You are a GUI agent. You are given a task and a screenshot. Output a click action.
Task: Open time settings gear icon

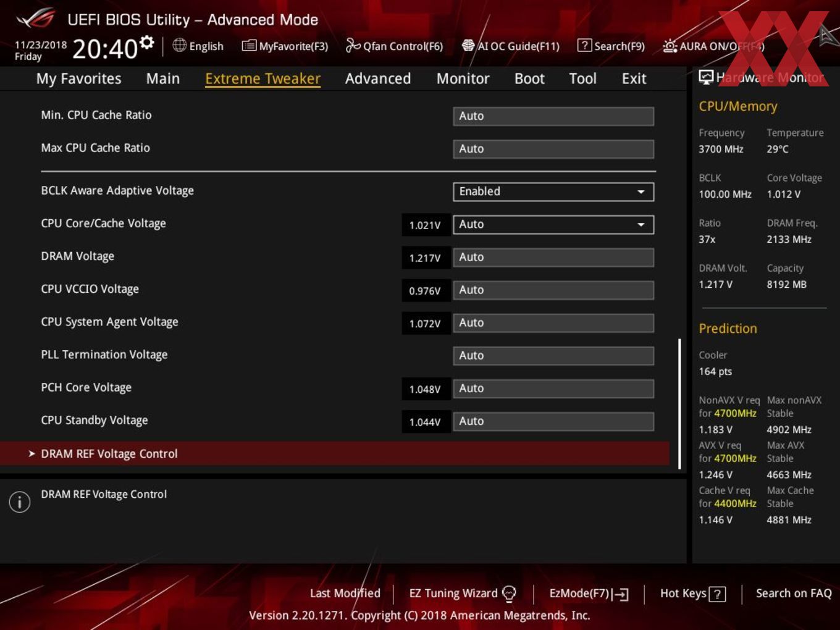tap(147, 42)
